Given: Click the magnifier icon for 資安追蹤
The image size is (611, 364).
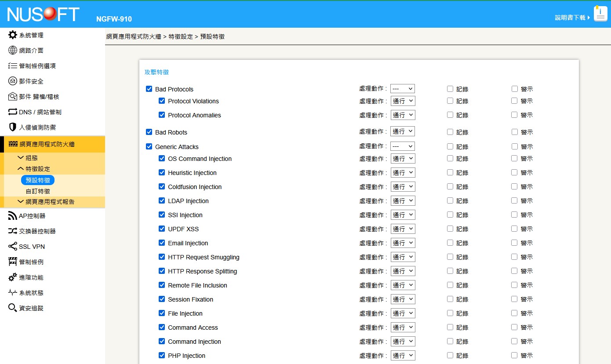Looking at the screenshot, I should pyautogui.click(x=13, y=308).
